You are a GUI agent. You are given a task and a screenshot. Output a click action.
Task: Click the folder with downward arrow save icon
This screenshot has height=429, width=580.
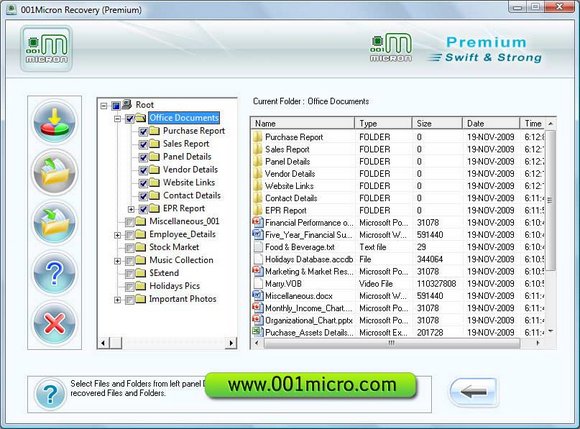click(54, 223)
